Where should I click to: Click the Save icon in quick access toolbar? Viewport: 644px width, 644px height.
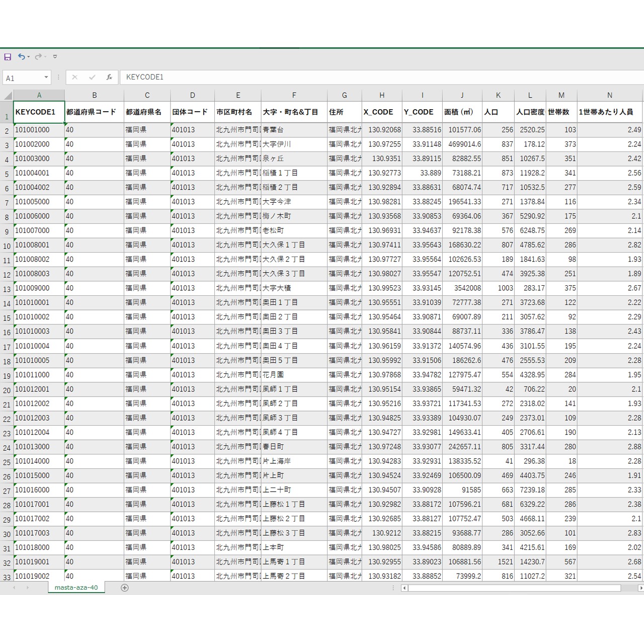[x=8, y=57]
